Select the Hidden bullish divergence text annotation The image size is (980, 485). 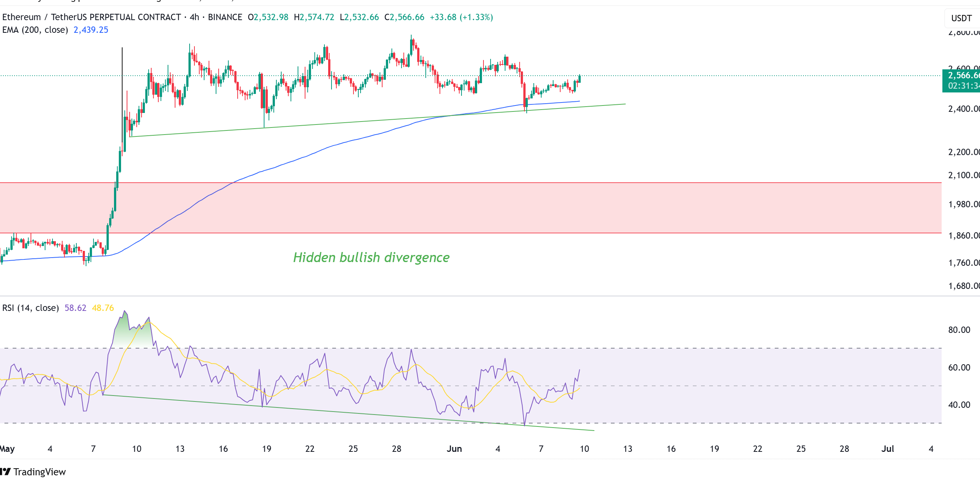coord(371,257)
